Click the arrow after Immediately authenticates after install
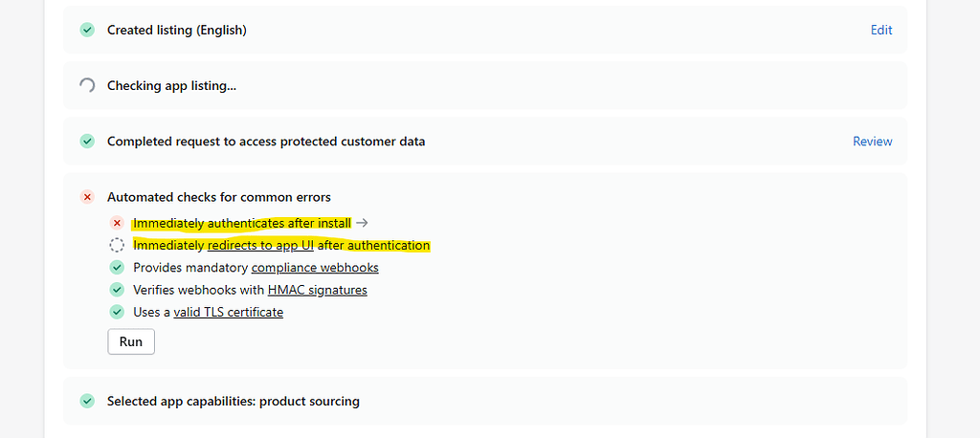Viewport: 980px width, 438px height. [x=361, y=223]
